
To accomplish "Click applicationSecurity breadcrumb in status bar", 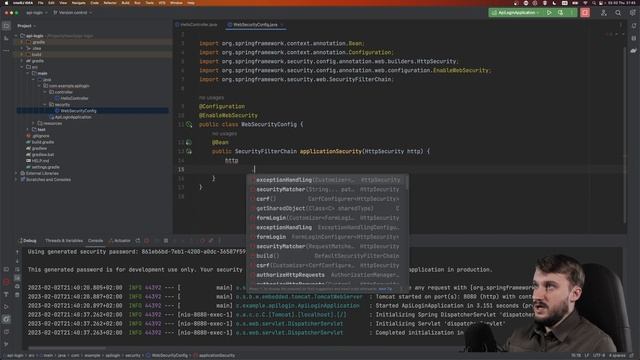I will point(214,356).
